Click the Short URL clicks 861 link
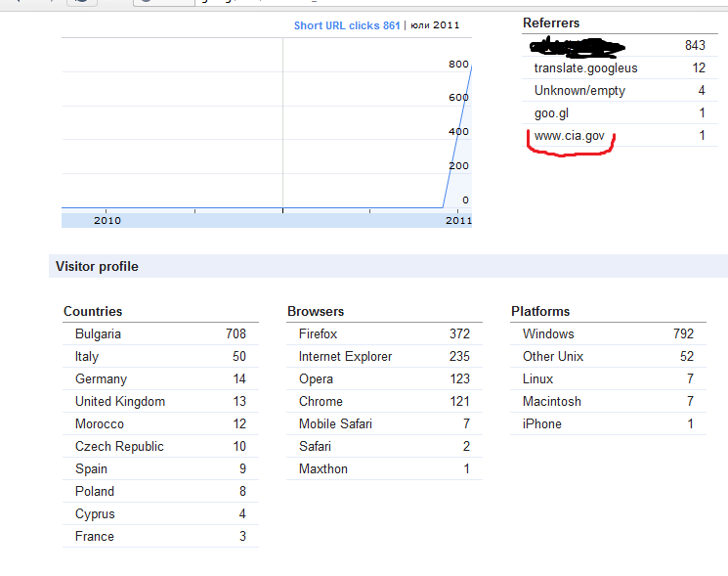Viewport: 728px width, 576px height. click(347, 25)
